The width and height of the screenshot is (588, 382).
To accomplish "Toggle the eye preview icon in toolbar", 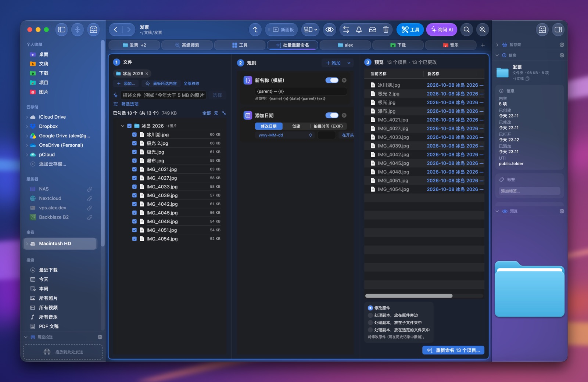I will pos(330,30).
